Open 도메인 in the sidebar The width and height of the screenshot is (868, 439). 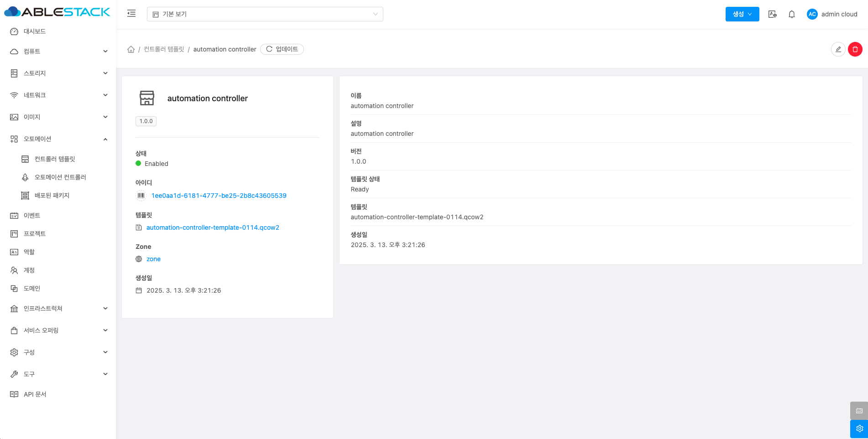click(x=58, y=289)
